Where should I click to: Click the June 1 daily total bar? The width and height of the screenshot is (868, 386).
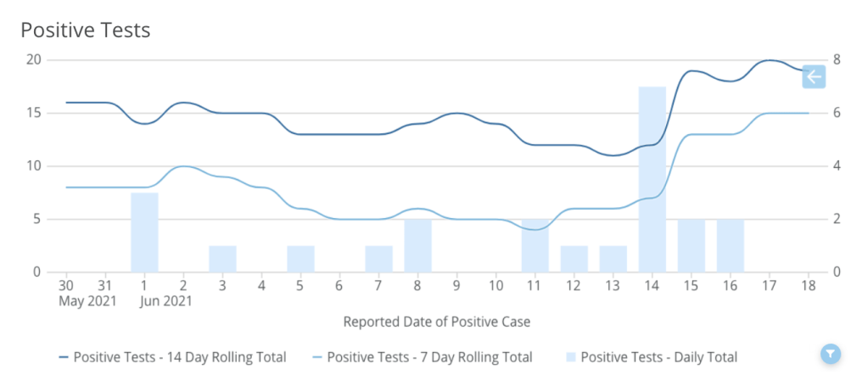coord(144,232)
